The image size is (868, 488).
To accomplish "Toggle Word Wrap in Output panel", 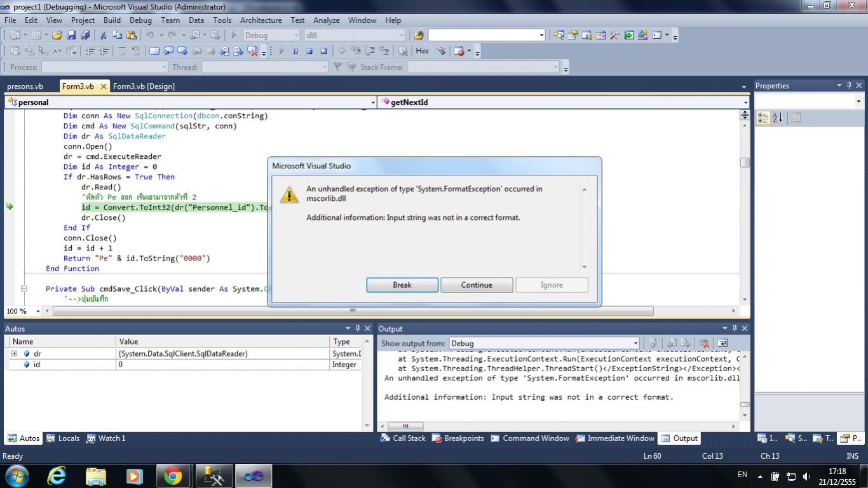I will click(x=722, y=343).
